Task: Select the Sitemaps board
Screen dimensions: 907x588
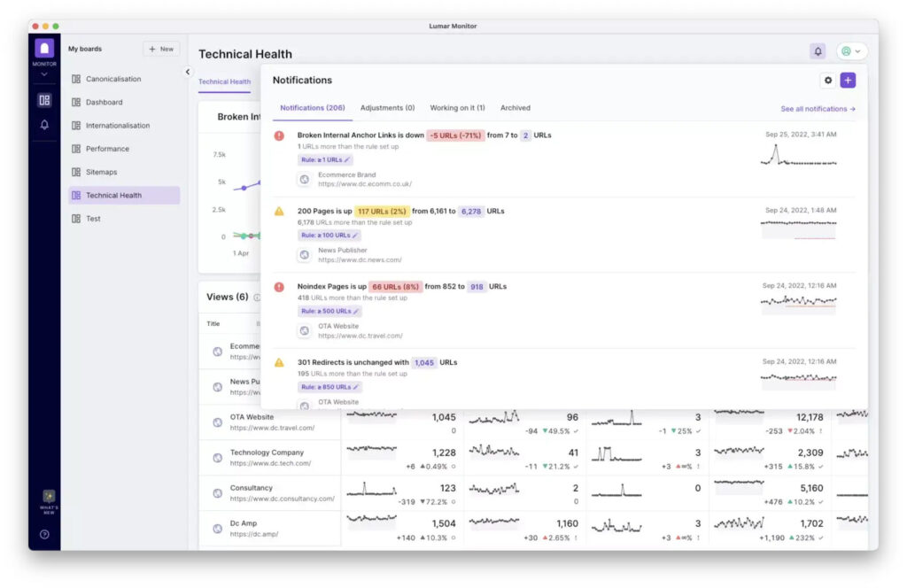Action: click(101, 172)
